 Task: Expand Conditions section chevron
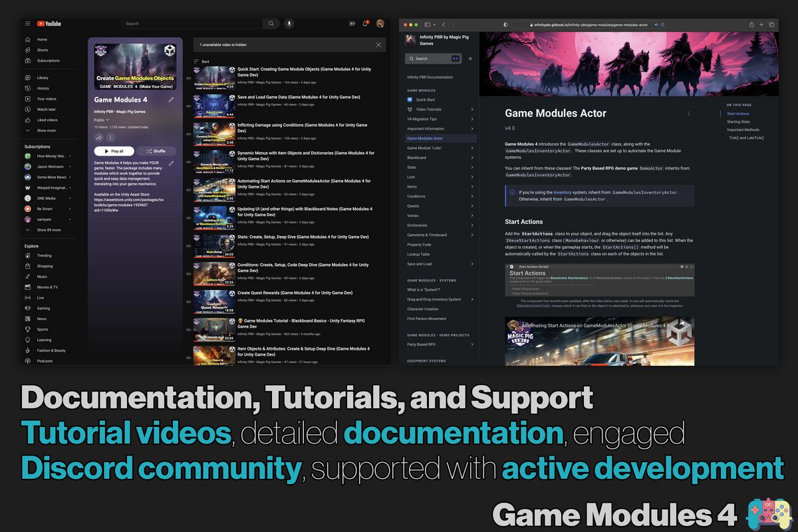(x=472, y=196)
